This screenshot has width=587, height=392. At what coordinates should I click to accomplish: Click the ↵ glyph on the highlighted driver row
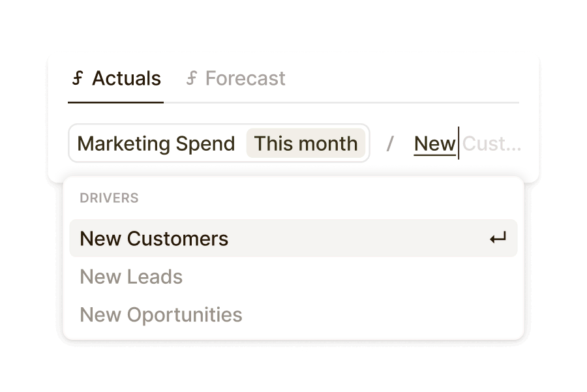(498, 238)
